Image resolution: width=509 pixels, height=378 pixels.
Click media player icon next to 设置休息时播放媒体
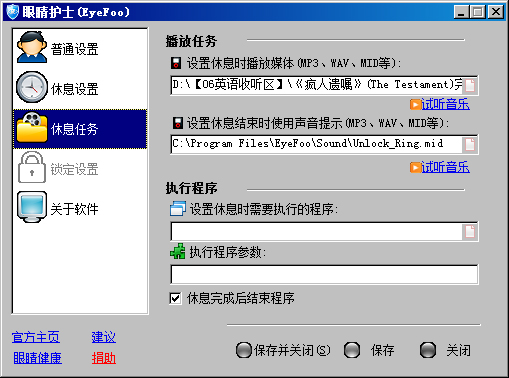pyautogui.click(x=176, y=63)
